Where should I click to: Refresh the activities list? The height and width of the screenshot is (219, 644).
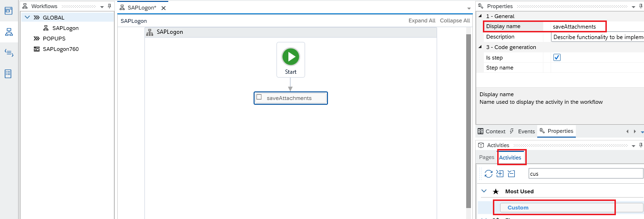[489, 174]
